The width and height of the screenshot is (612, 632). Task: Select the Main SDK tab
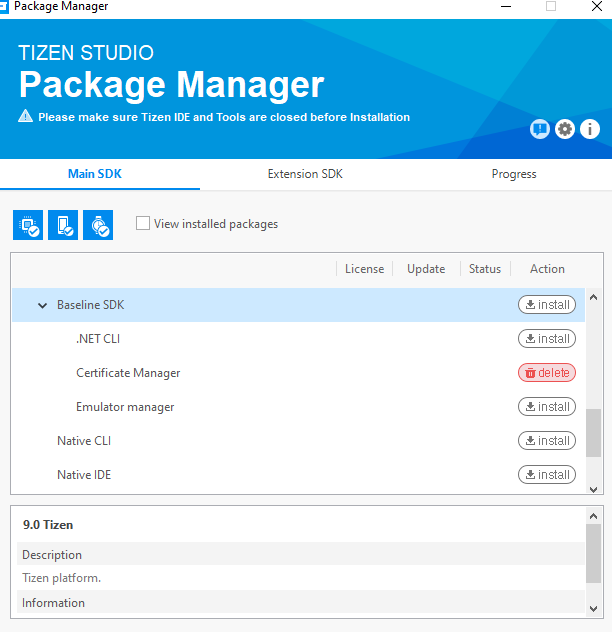[95, 174]
